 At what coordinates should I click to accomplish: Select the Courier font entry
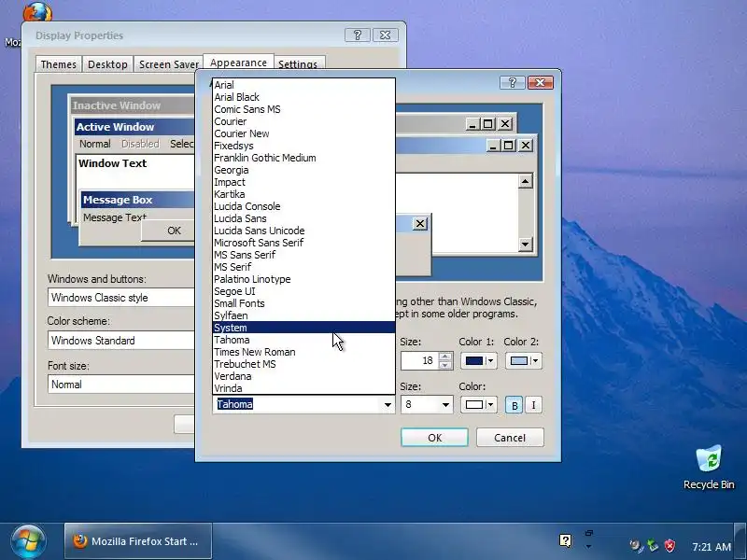pyautogui.click(x=303, y=121)
